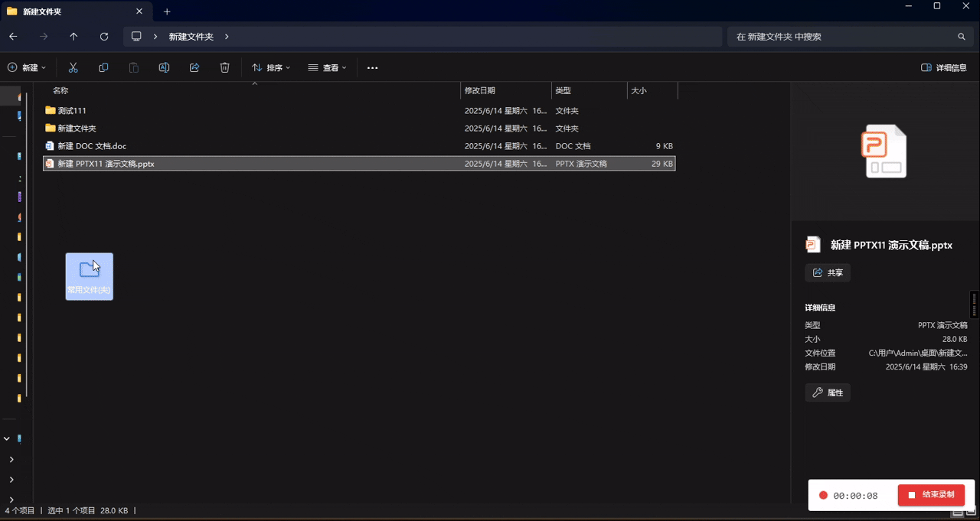
Task: Click the modified date of 新建 DOC 文档.doc
Action: [506, 146]
